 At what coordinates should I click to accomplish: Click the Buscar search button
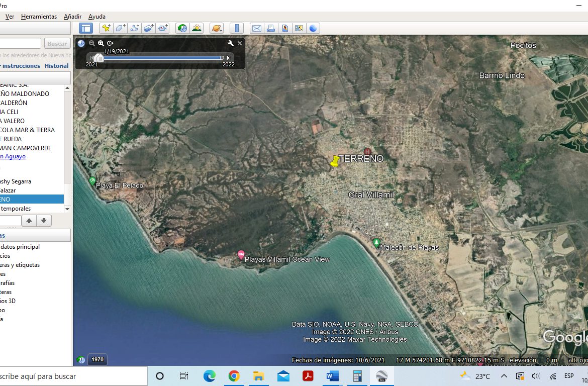pyautogui.click(x=57, y=44)
